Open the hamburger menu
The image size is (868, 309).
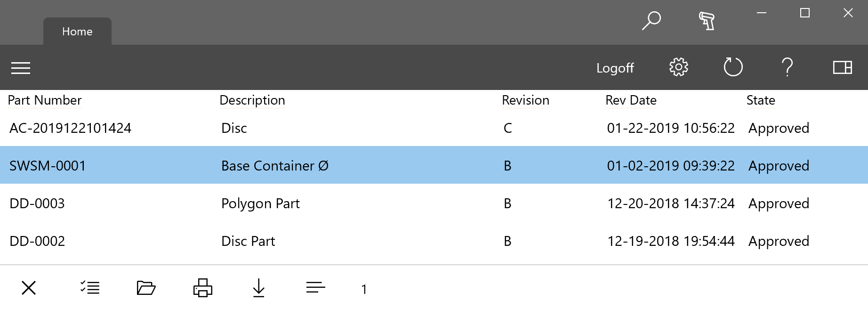point(21,68)
